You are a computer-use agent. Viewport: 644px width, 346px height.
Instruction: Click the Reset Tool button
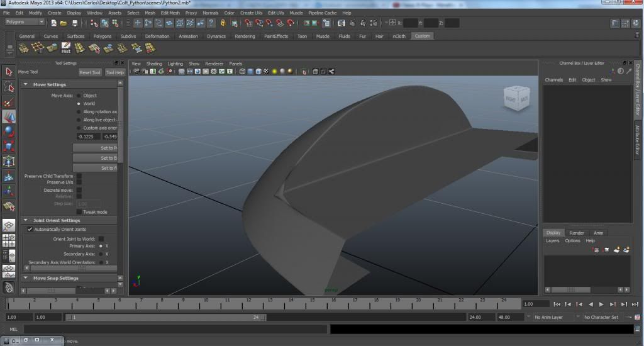click(x=90, y=72)
